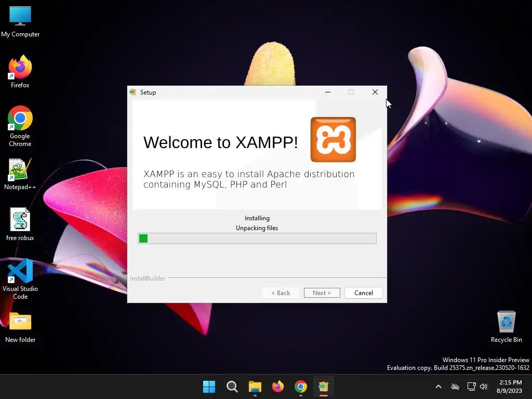
Task: Click the OneDrive tray icon
Action: click(455, 387)
